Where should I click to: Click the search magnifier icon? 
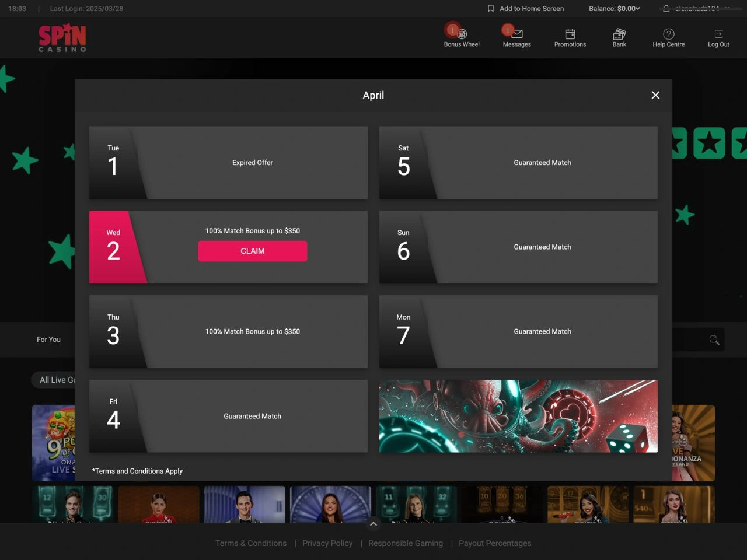(714, 340)
